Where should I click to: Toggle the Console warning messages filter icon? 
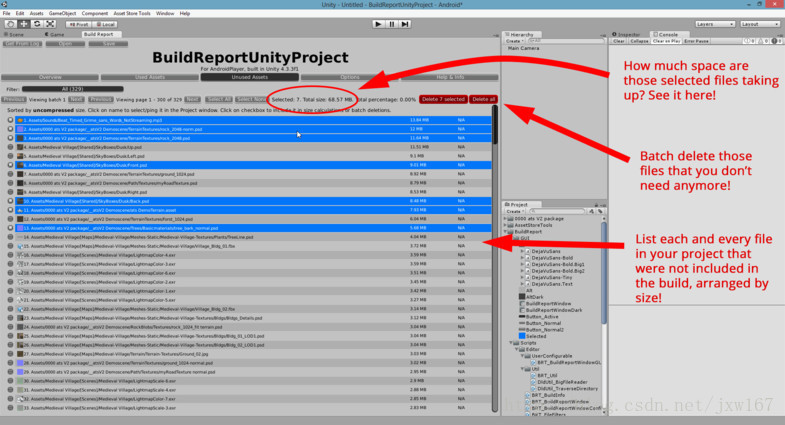(762, 41)
